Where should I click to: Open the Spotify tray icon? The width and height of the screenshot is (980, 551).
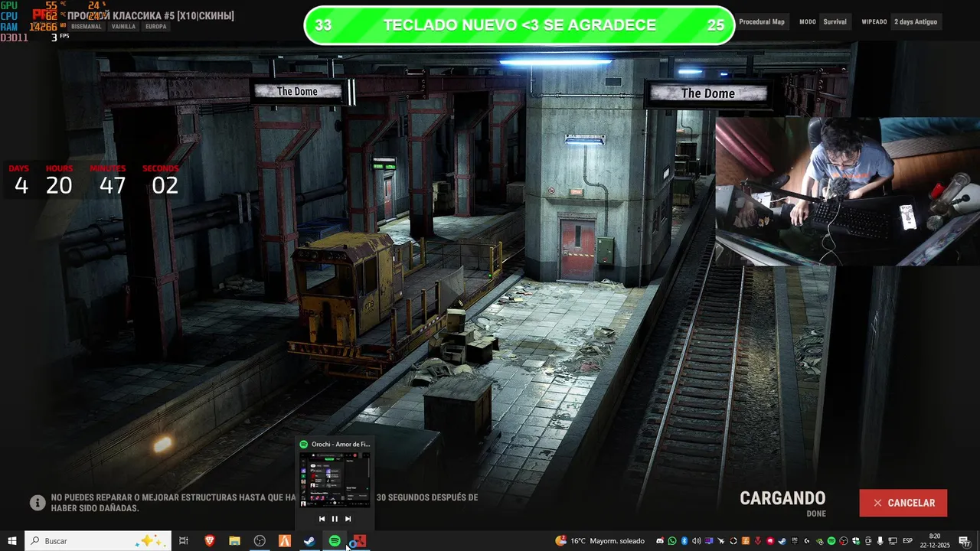pyautogui.click(x=831, y=541)
